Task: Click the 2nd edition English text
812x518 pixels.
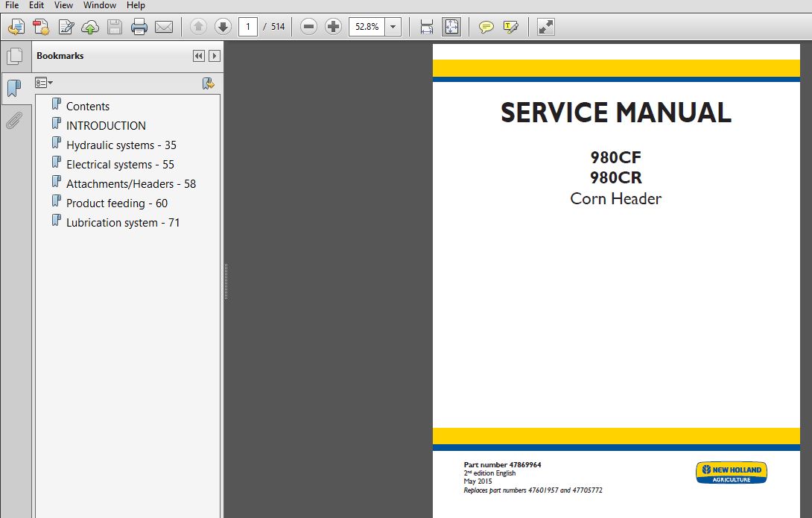Action: coord(490,473)
